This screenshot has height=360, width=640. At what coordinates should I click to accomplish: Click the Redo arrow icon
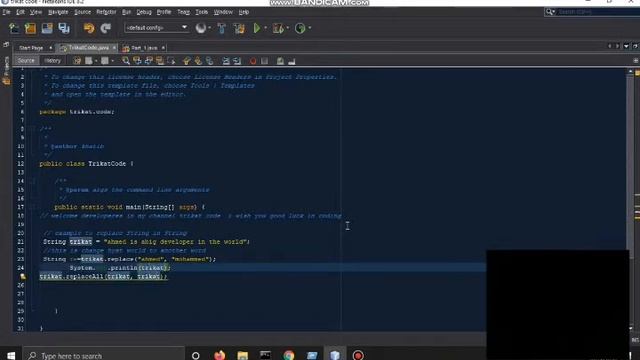click(x=106, y=28)
